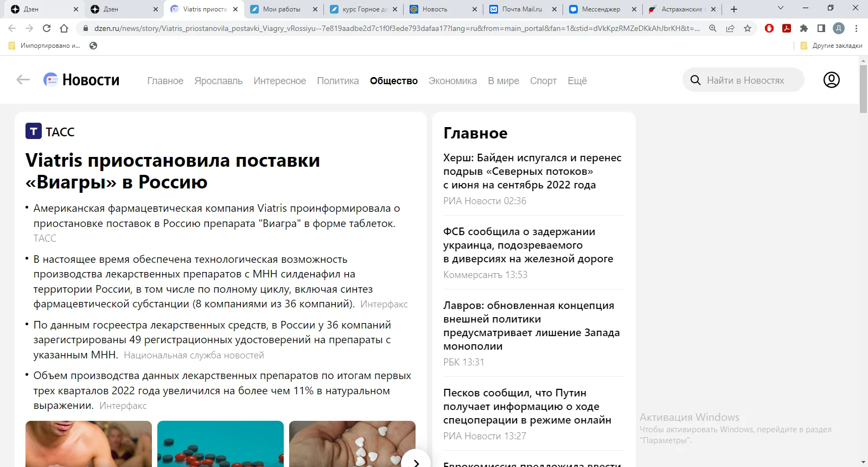Image resolution: width=868 pixels, height=467 pixels.
Task: Open the tab search dropdown chevron
Action: [x=781, y=8]
